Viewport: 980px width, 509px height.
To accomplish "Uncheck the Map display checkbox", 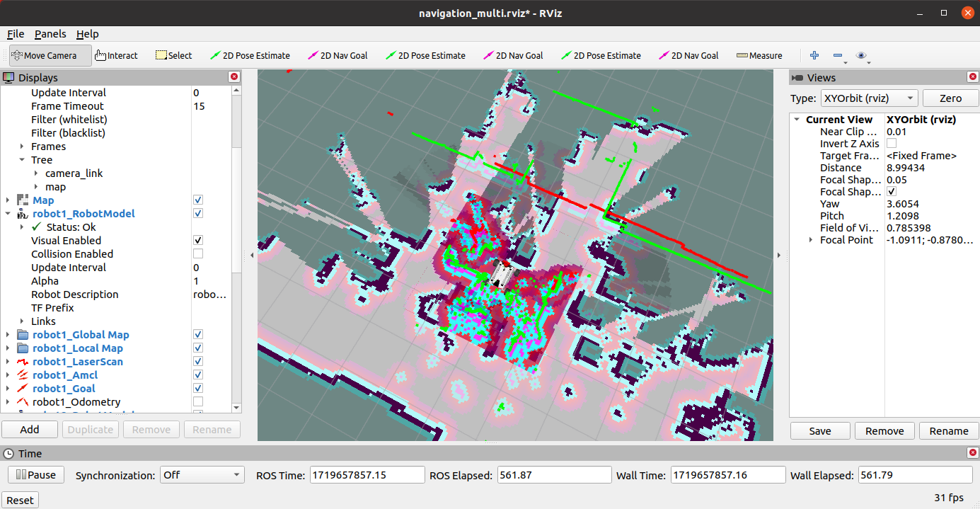I will [198, 200].
